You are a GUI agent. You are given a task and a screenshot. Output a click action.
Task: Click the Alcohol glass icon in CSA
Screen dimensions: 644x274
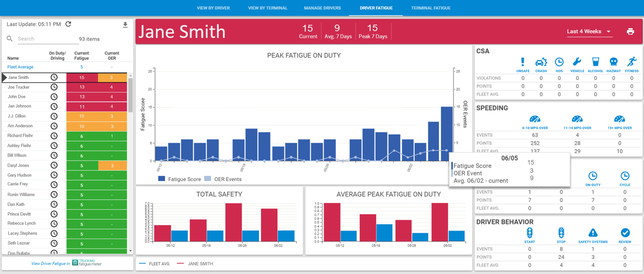point(595,62)
